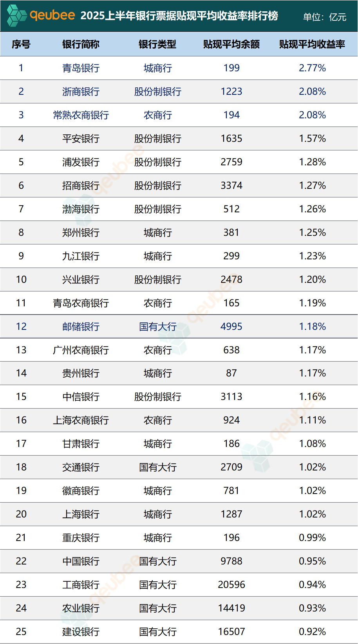
Task: Select the 建设银行 name cell
Action: [81, 632]
